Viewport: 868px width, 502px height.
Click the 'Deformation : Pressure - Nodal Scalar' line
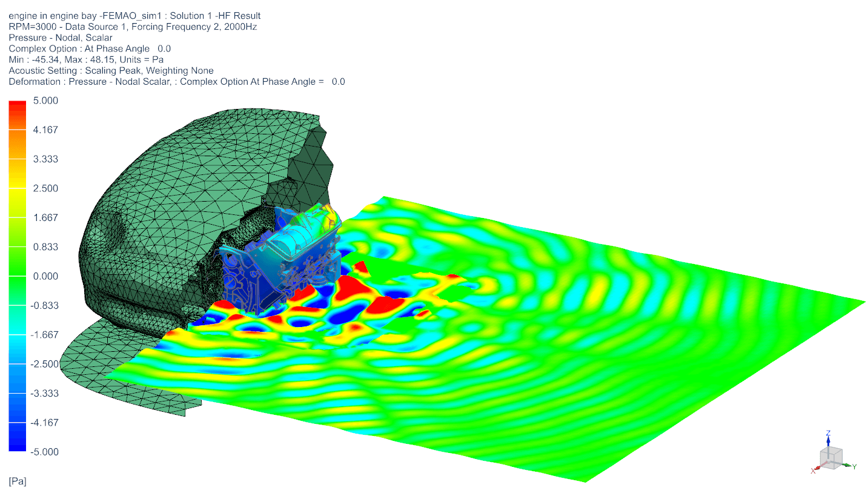tap(177, 81)
